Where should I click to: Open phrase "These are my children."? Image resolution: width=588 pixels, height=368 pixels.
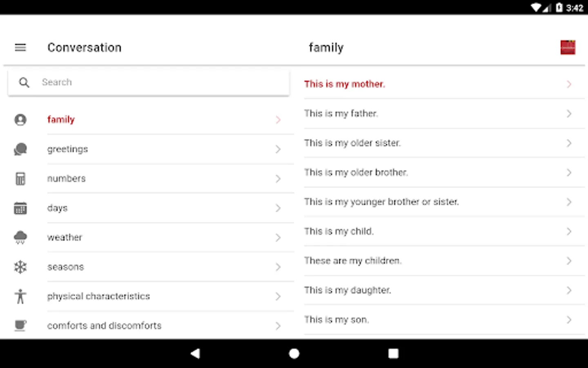click(x=353, y=261)
